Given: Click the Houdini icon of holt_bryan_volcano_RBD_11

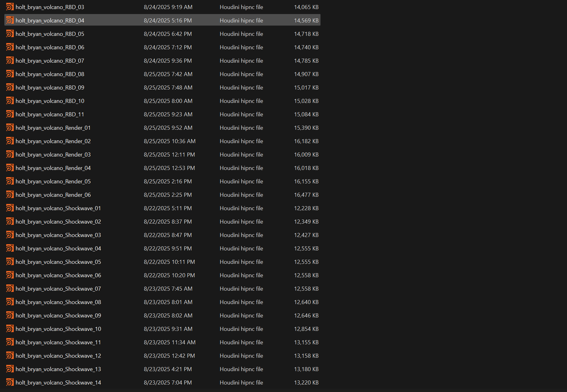Looking at the screenshot, I should (10, 114).
